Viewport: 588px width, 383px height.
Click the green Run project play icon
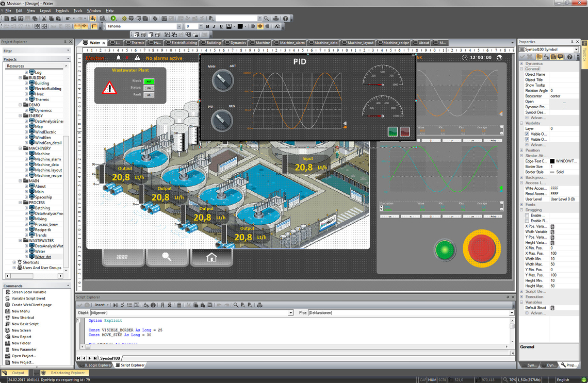(113, 19)
